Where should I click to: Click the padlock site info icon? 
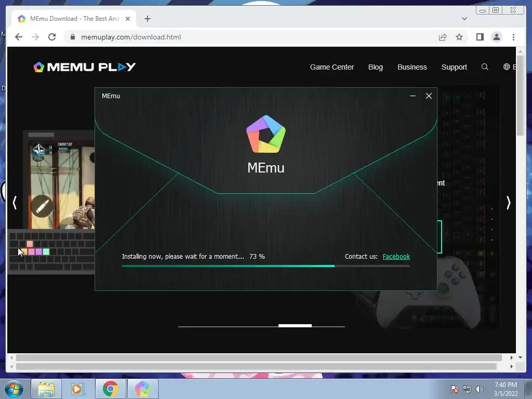[72, 37]
